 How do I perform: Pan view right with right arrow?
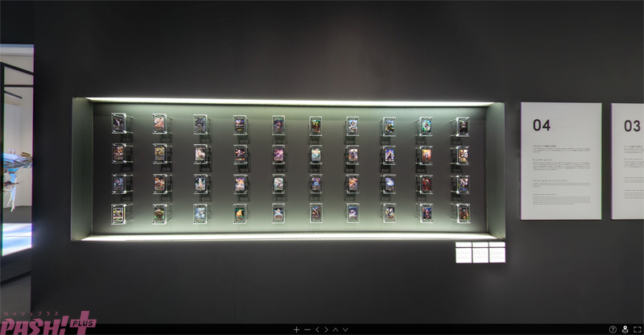[x=327, y=329]
